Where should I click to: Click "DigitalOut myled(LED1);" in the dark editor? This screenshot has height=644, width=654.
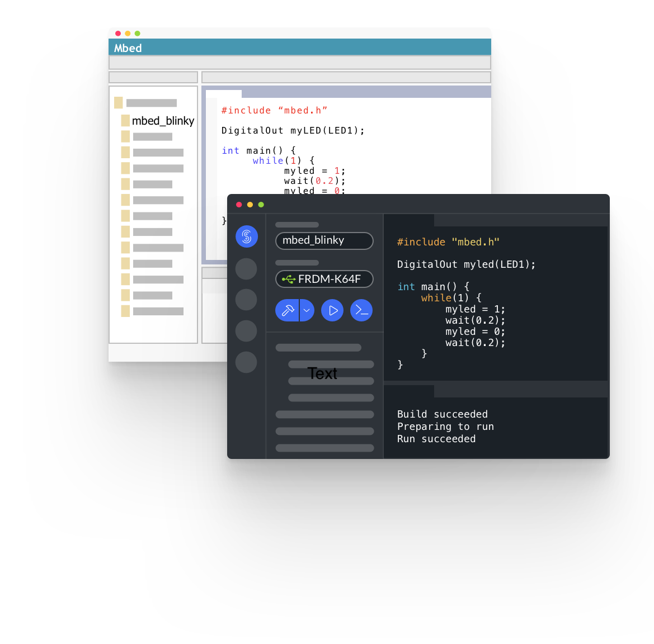[x=466, y=264]
